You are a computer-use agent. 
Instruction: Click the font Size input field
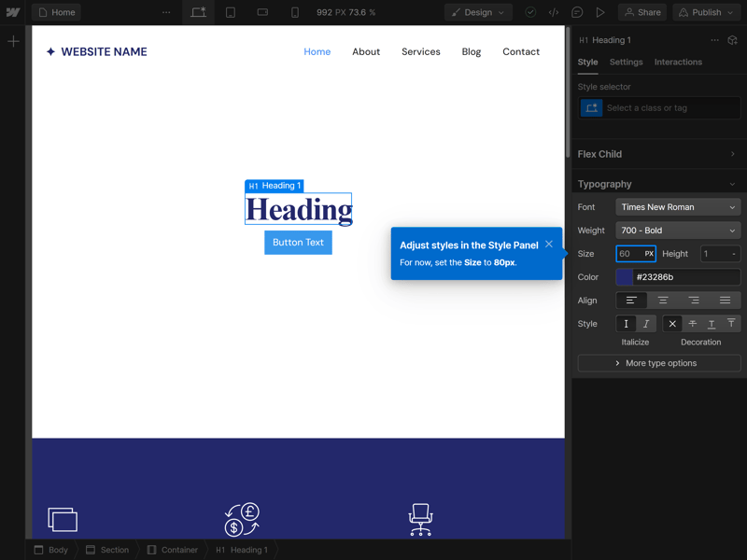tap(628, 254)
